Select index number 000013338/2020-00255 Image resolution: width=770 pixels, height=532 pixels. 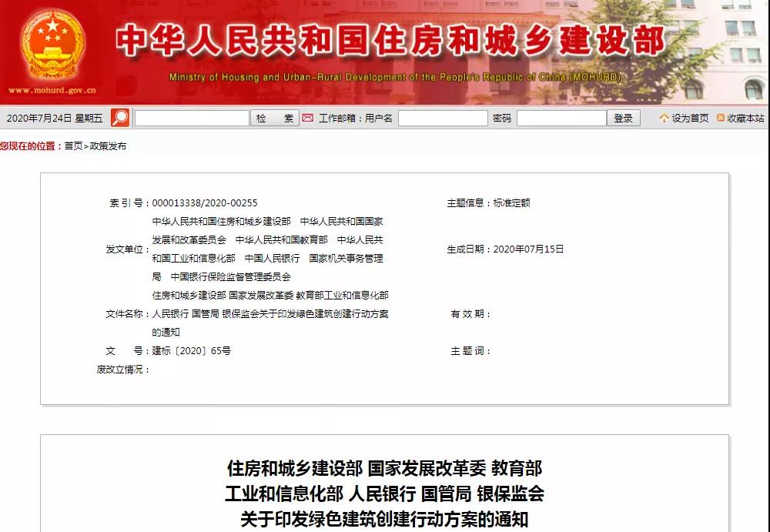[x=205, y=203]
